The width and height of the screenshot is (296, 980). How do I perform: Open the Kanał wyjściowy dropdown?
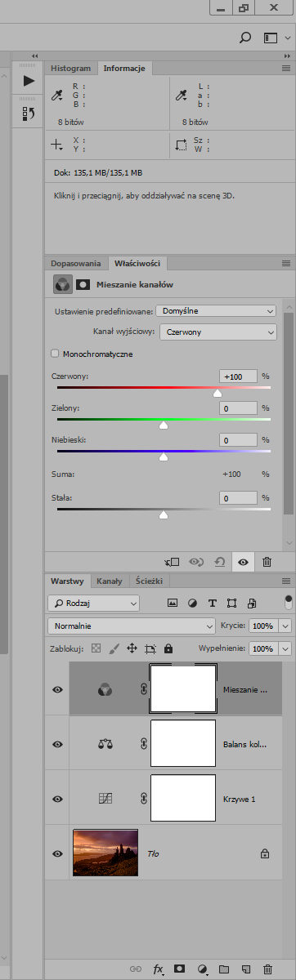click(218, 332)
